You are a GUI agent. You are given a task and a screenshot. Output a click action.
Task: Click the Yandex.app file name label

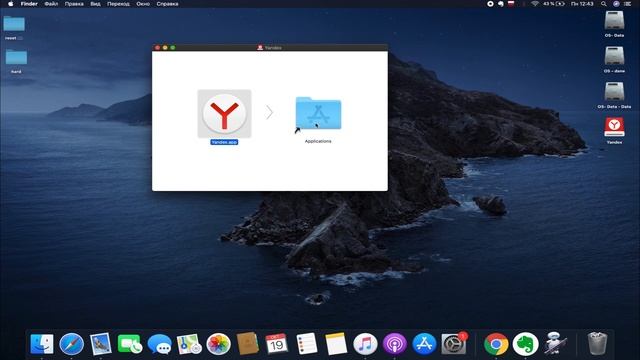click(224, 142)
